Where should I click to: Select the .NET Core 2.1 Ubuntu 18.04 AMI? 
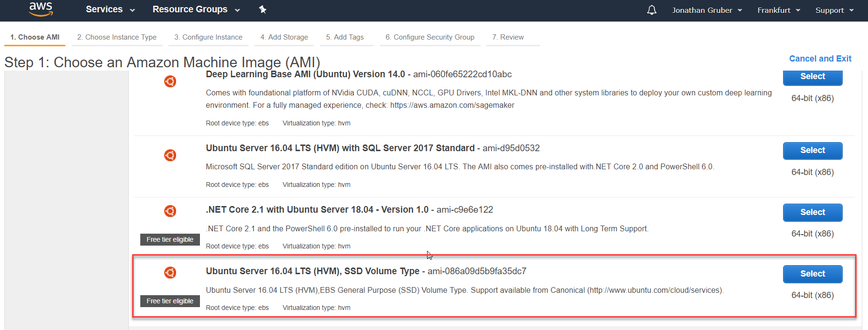tap(813, 213)
